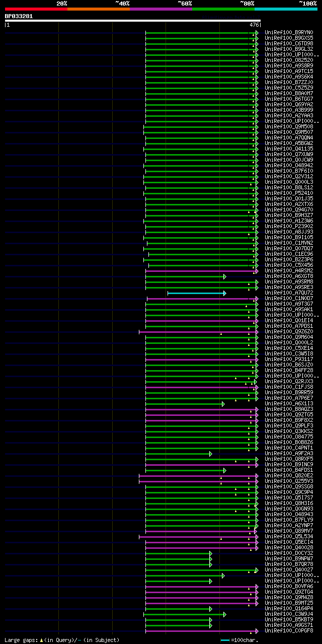Image resolution: width=322 pixels, height=644 pixels.
Task: Open the UniRef100_Q41135 entry
Action: point(289,149)
